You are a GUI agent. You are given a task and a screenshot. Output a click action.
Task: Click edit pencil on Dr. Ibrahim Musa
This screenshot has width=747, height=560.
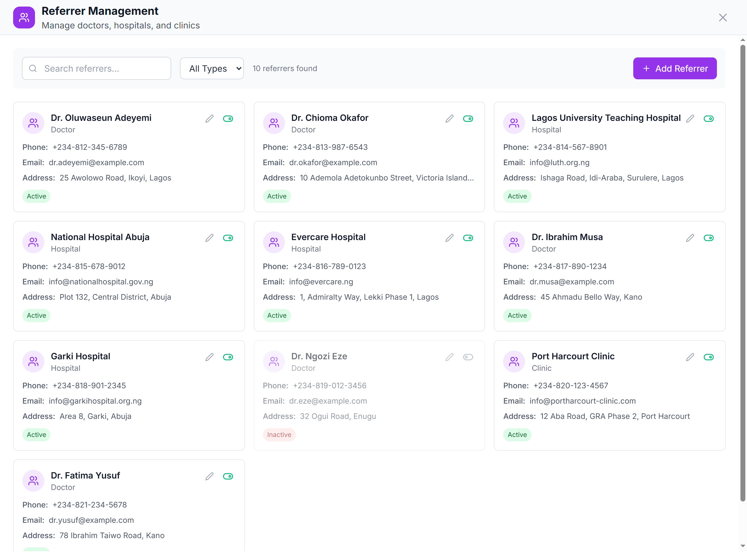tap(690, 238)
